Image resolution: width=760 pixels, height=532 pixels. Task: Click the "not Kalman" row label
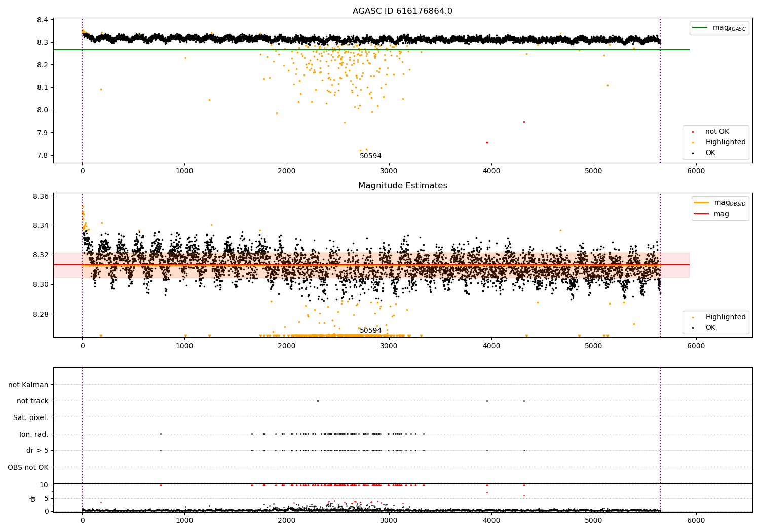[28, 385]
